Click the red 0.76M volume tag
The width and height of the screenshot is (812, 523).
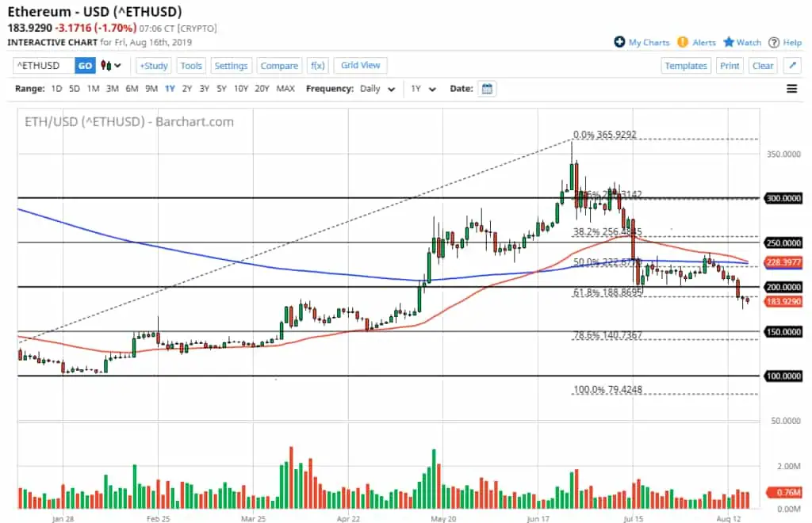click(783, 492)
